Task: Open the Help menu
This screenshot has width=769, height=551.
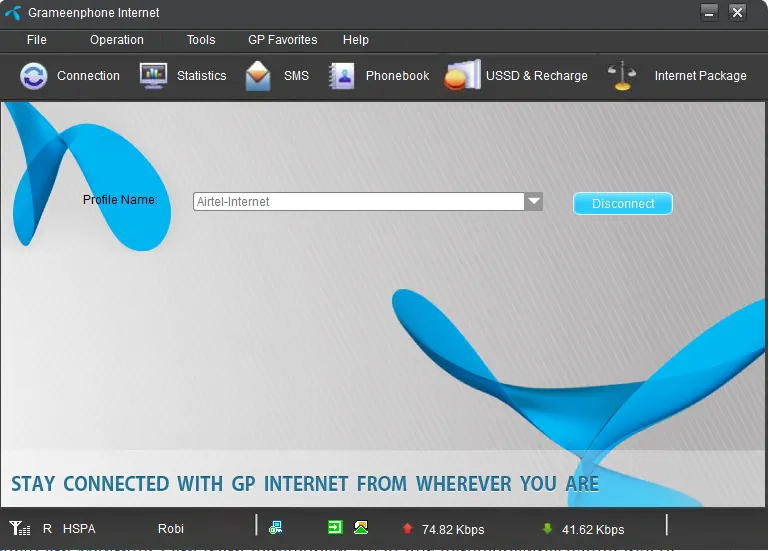Action: [356, 40]
